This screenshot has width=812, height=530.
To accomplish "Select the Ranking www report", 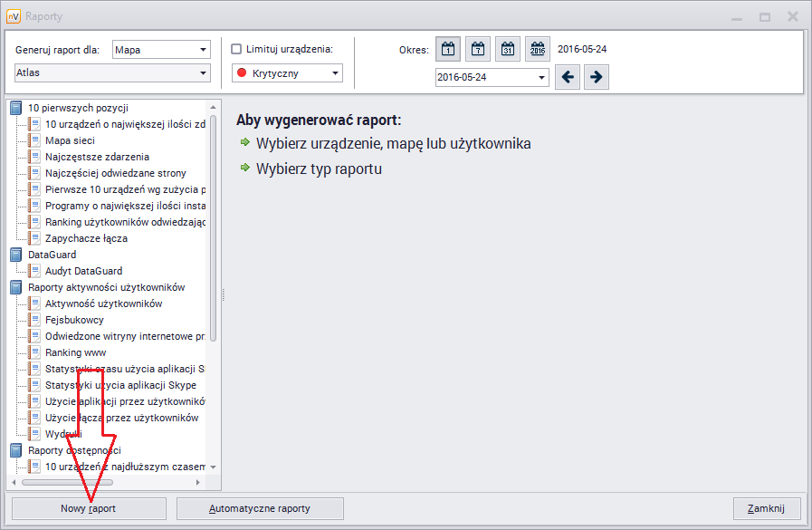I will (75, 352).
